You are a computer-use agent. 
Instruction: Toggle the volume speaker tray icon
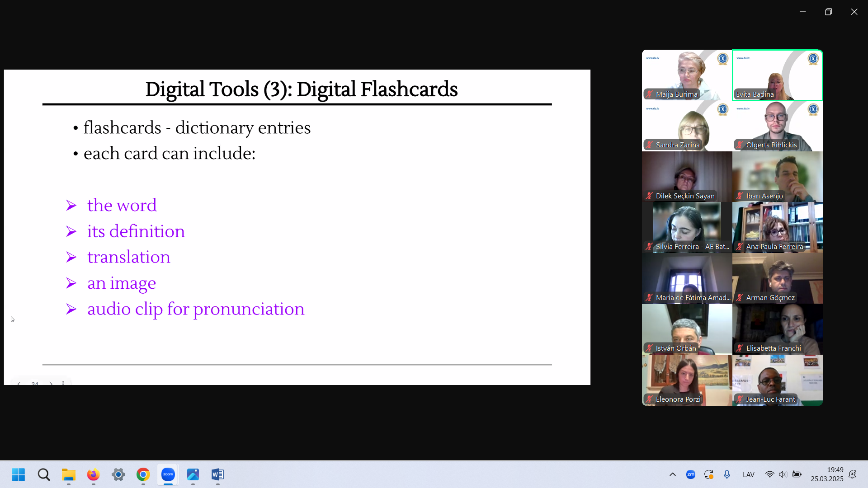[x=783, y=474]
